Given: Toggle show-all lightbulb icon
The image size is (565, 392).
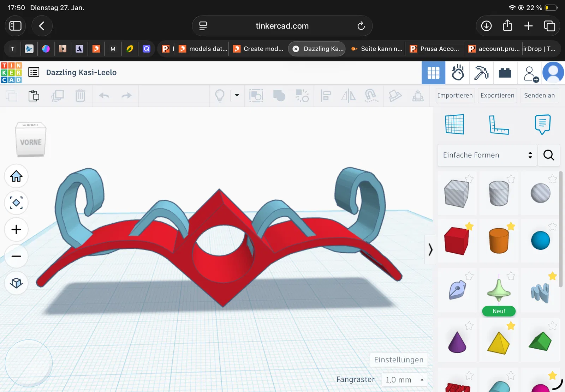Looking at the screenshot, I should click(220, 96).
